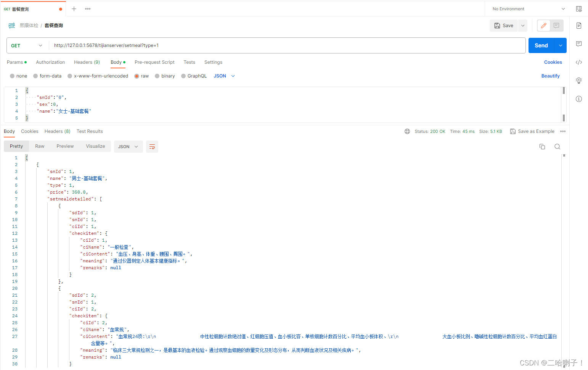Open related requests lightbulb icon
The height and width of the screenshot is (370, 588).
click(x=579, y=81)
